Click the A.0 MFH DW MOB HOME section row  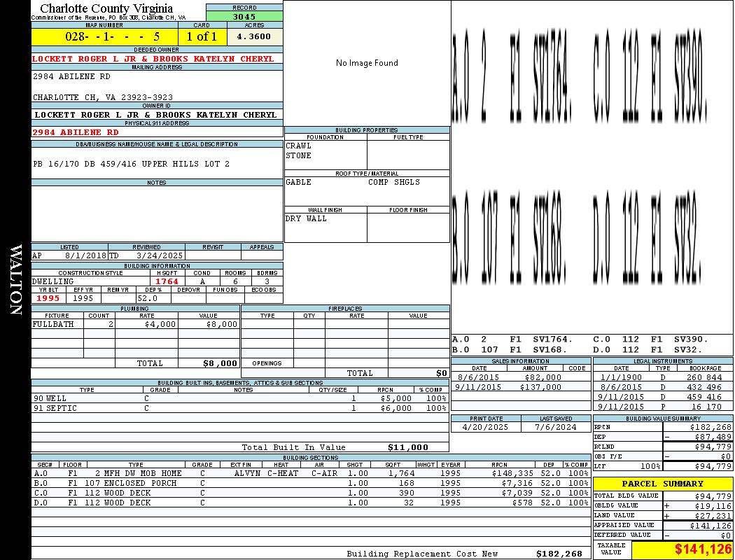point(311,473)
